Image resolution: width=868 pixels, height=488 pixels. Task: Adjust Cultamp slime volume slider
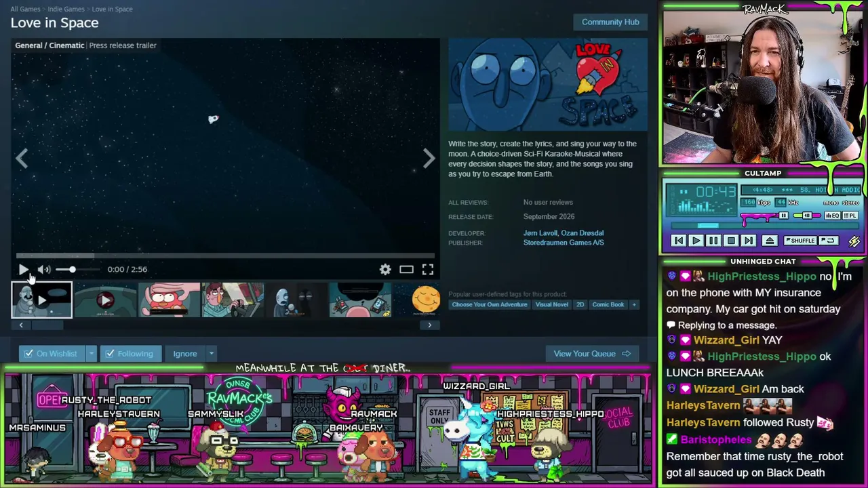pyautogui.click(x=765, y=216)
